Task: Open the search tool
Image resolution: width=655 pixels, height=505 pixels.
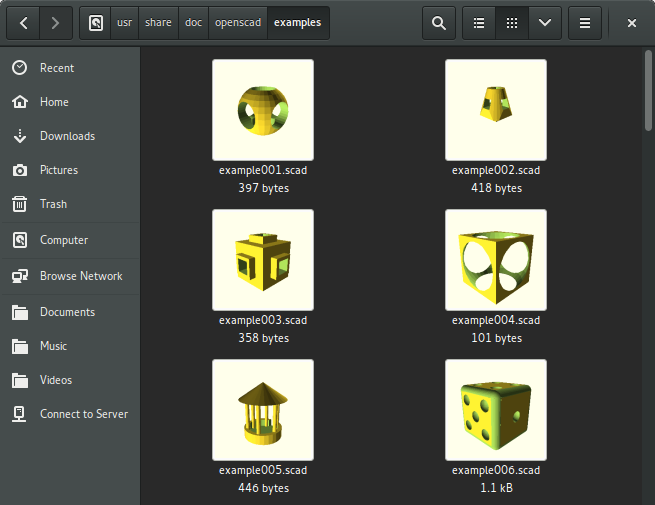Action: 439,23
